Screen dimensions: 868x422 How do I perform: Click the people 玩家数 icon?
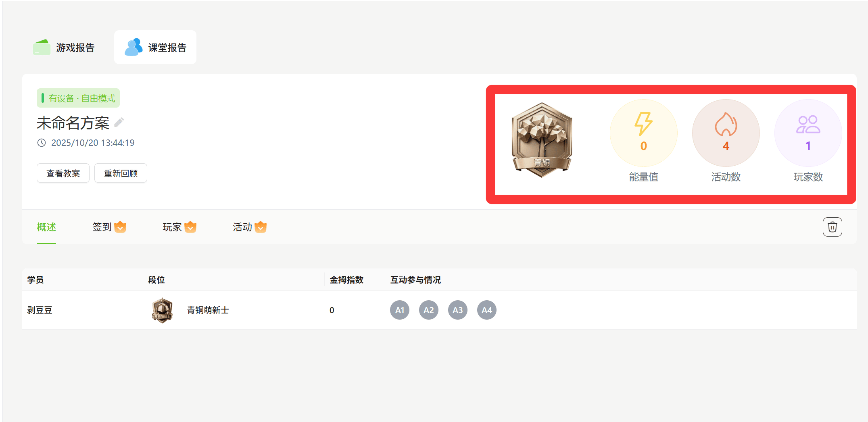click(808, 125)
